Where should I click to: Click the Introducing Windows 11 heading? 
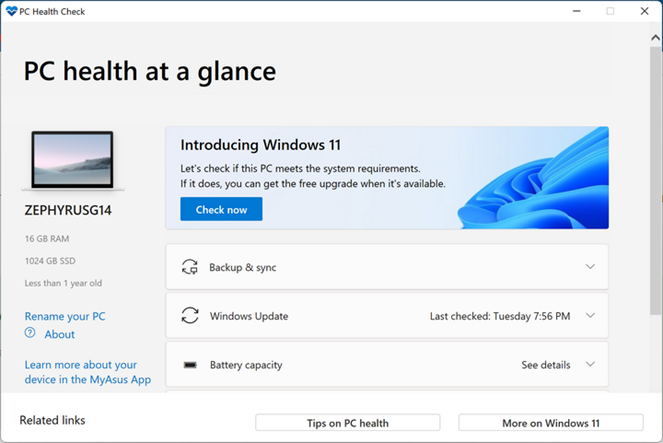coord(260,145)
